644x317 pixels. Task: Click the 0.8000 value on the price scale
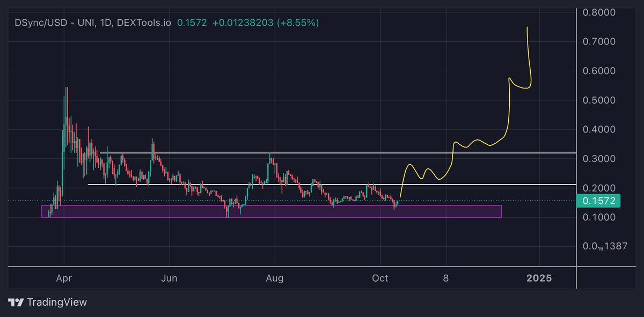(x=600, y=12)
